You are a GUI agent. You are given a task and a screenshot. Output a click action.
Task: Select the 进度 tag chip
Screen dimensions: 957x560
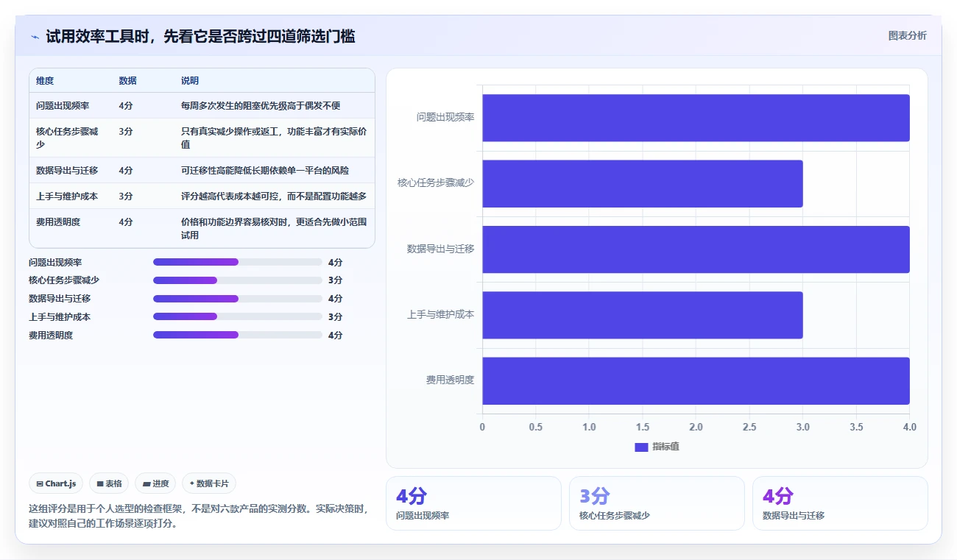click(155, 483)
